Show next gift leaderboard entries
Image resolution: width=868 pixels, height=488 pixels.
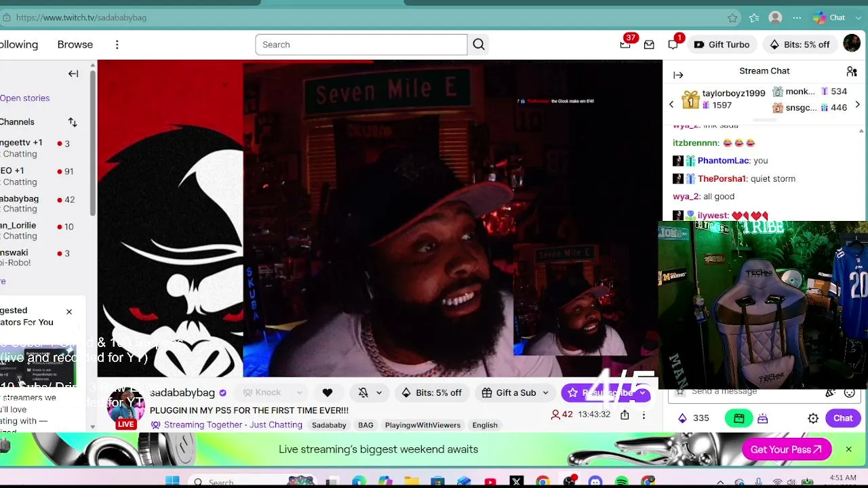click(x=857, y=104)
